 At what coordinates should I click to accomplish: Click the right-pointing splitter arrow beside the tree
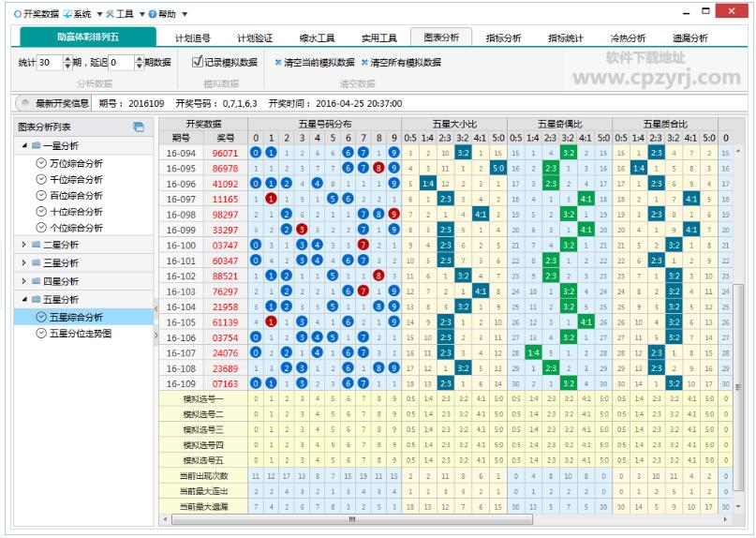pos(156,335)
